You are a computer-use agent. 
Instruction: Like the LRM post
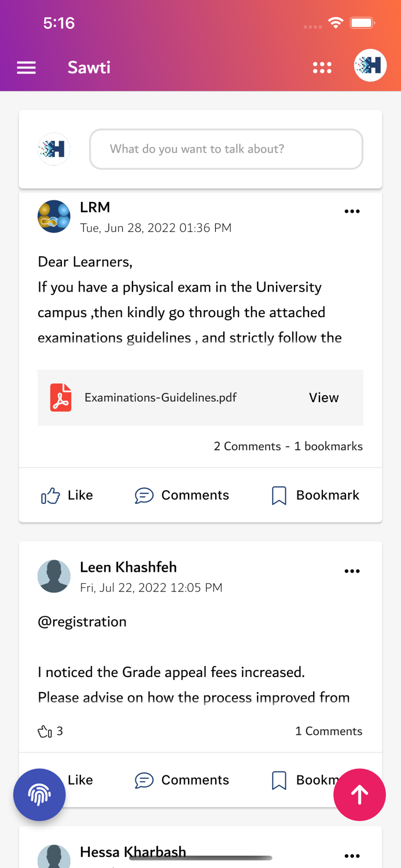67,495
